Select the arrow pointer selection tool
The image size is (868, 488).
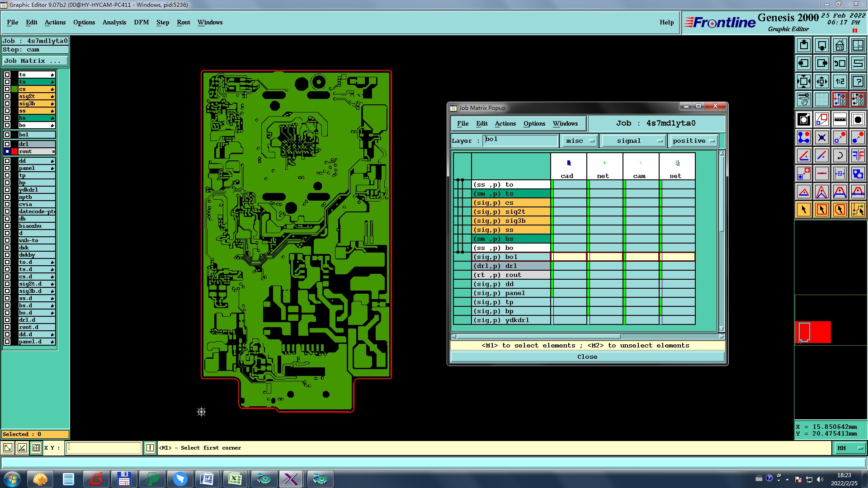[x=803, y=210]
